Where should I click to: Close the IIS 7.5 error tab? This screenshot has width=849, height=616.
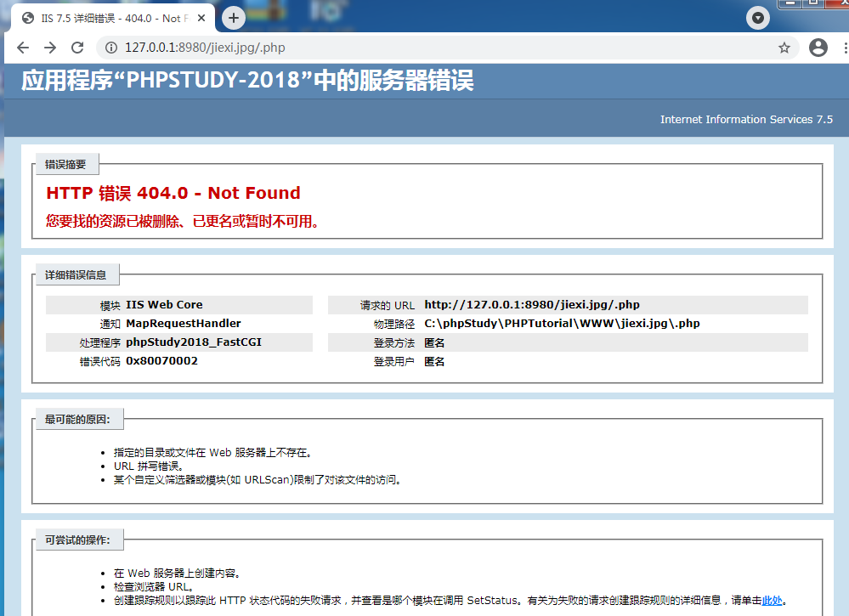coord(201,19)
